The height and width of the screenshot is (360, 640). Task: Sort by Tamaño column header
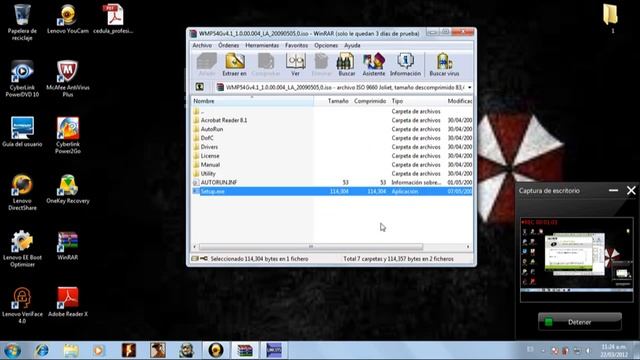click(x=332, y=101)
